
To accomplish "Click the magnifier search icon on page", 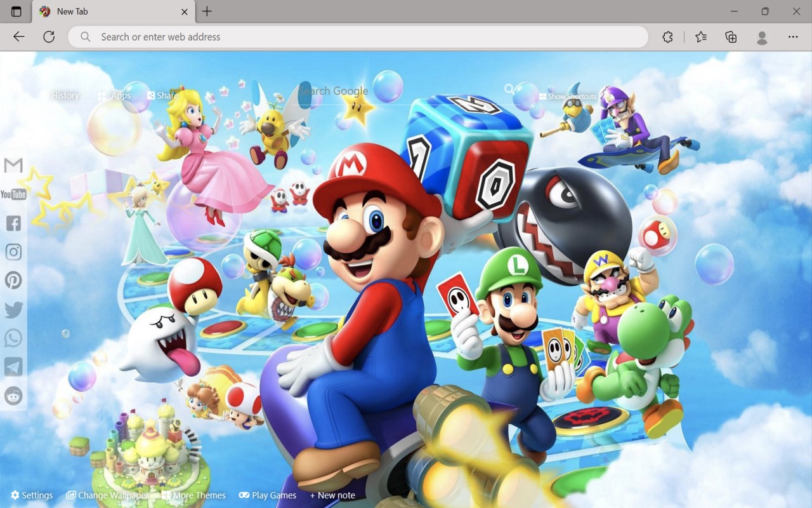I will pyautogui.click(x=509, y=90).
